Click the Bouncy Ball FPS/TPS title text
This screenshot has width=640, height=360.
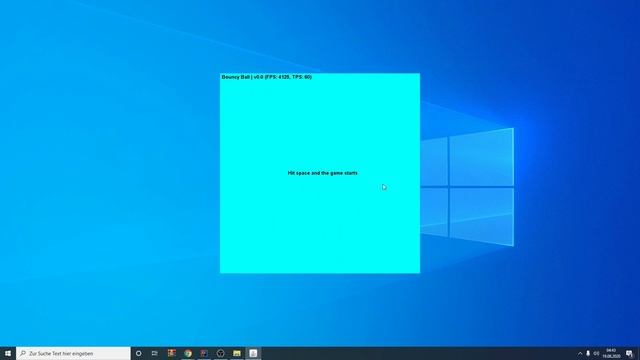(267, 77)
